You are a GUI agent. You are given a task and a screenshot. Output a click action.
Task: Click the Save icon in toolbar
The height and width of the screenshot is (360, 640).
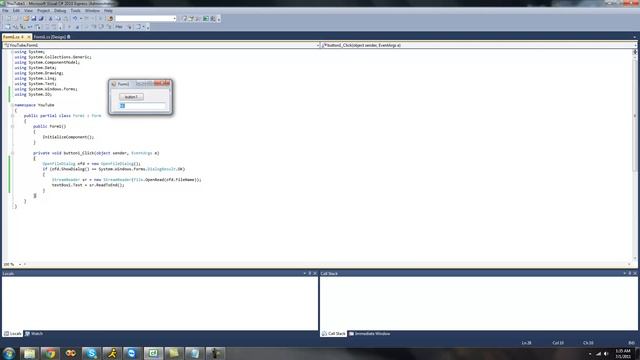34,18
